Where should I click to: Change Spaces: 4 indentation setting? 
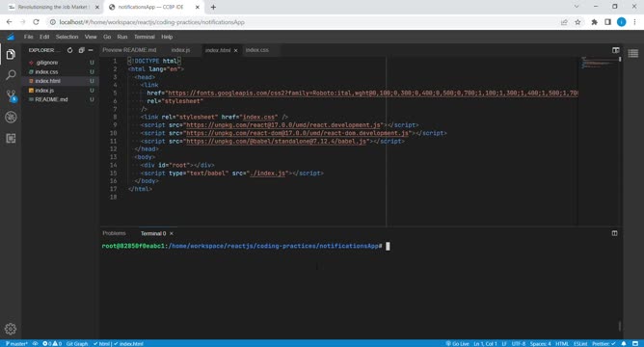pyautogui.click(x=540, y=344)
